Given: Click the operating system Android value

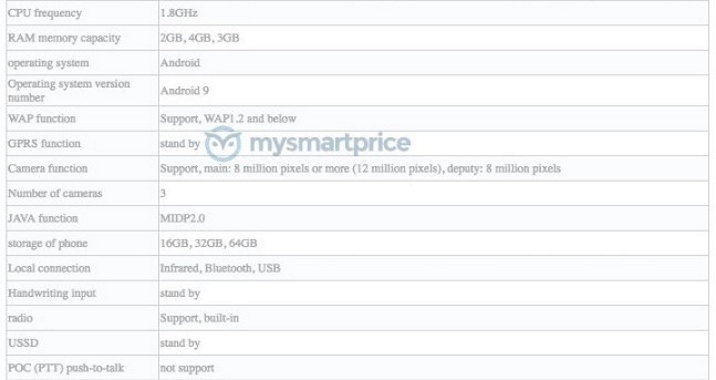Looking at the screenshot, I should point(180,63).
